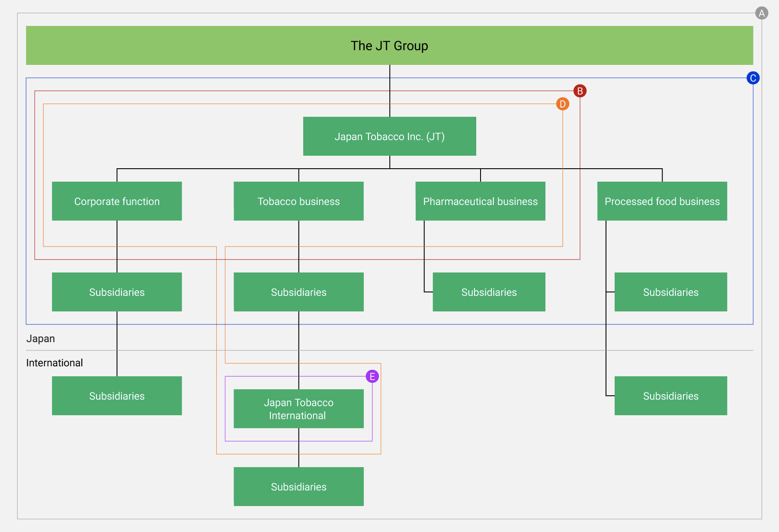Click the Japan Tobacco International box
Viewport: 779px width, 532px height.
298,409
